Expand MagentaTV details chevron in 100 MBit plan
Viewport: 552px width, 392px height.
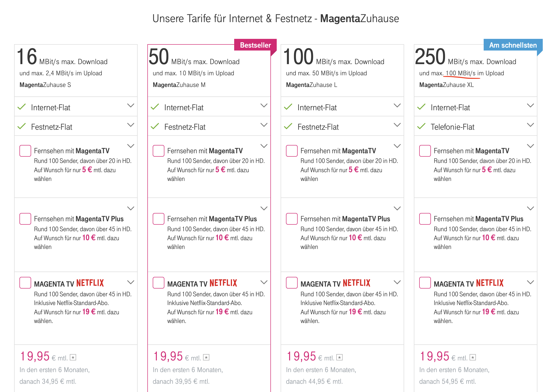(x=397, y=146)
